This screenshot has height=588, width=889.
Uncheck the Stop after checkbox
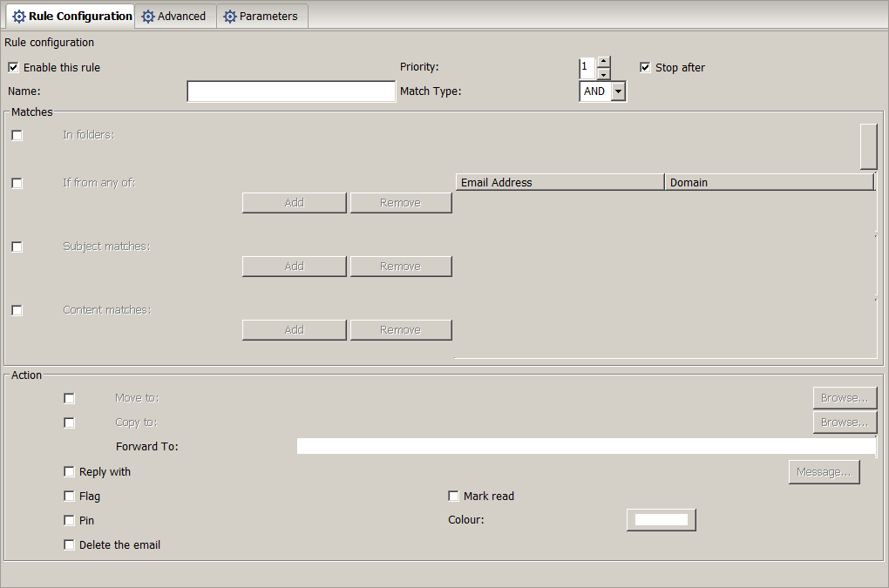645,67
